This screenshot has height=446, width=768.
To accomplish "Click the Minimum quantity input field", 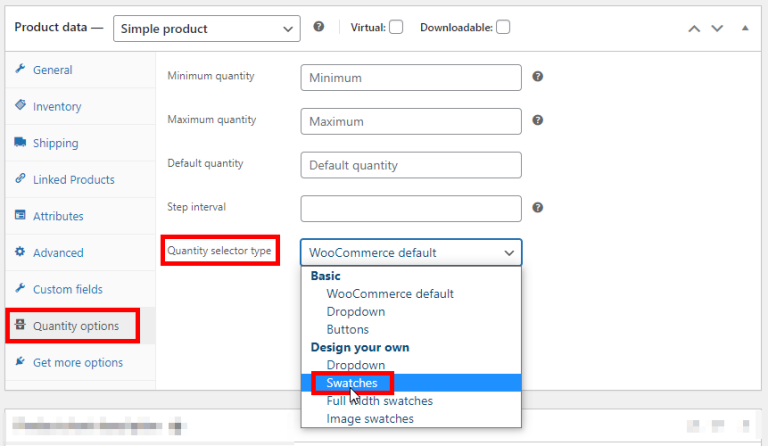I will (x=411, y=78).
